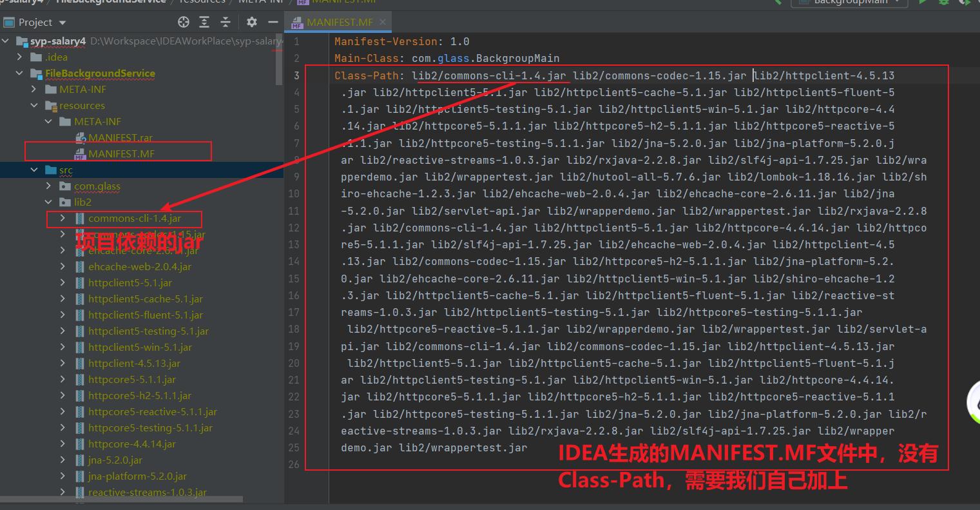Collapse the FileBackgroundService module
Image resolution: width=980 pixels, height=510 pixels.
pos(20,74)
